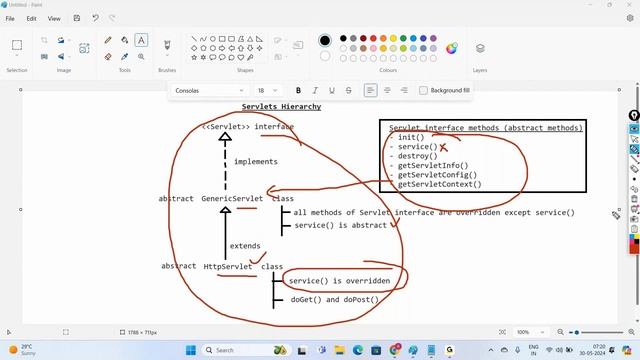Toggle Italic text formatting
Viewport: 640px width, 360px height.
[x=315, y=91]
